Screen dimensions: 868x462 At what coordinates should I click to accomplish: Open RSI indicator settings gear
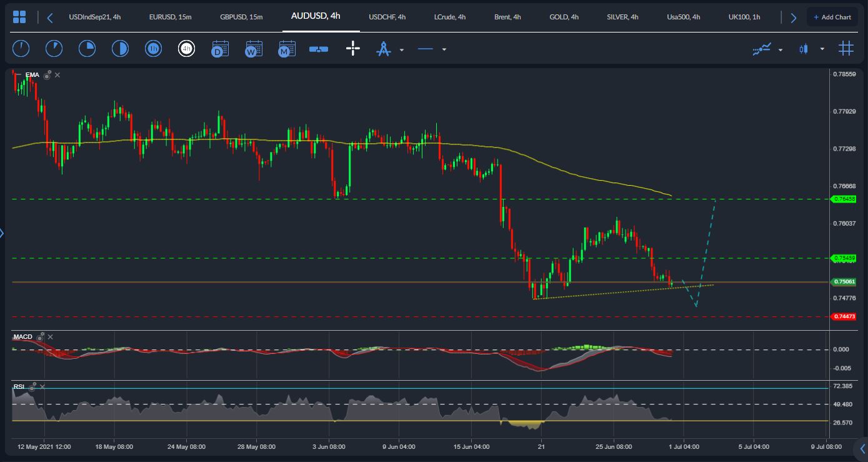(32, 387)
